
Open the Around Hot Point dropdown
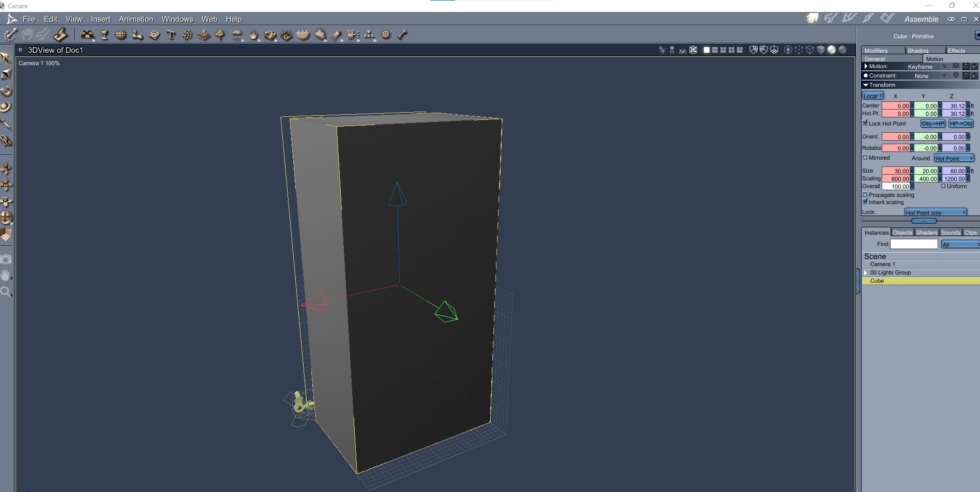tap(954, 158)
